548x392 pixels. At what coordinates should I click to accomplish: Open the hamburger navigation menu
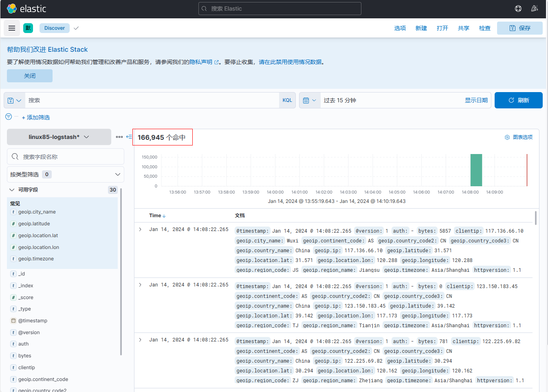point(12,28)
